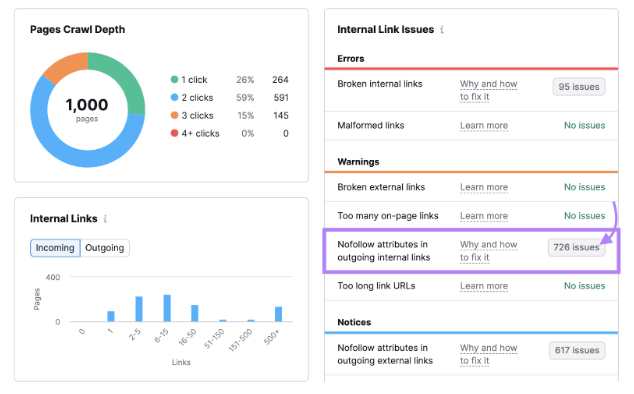Select Nofollow attributes in outgoing external links label
Viewport: 634px width, 394px height.
click(385, 354)
